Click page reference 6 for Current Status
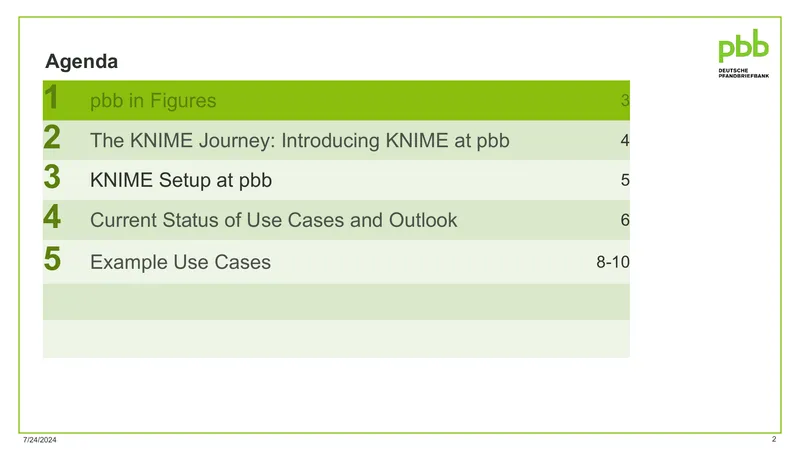800x450 pixels. [x=625, y=220]
